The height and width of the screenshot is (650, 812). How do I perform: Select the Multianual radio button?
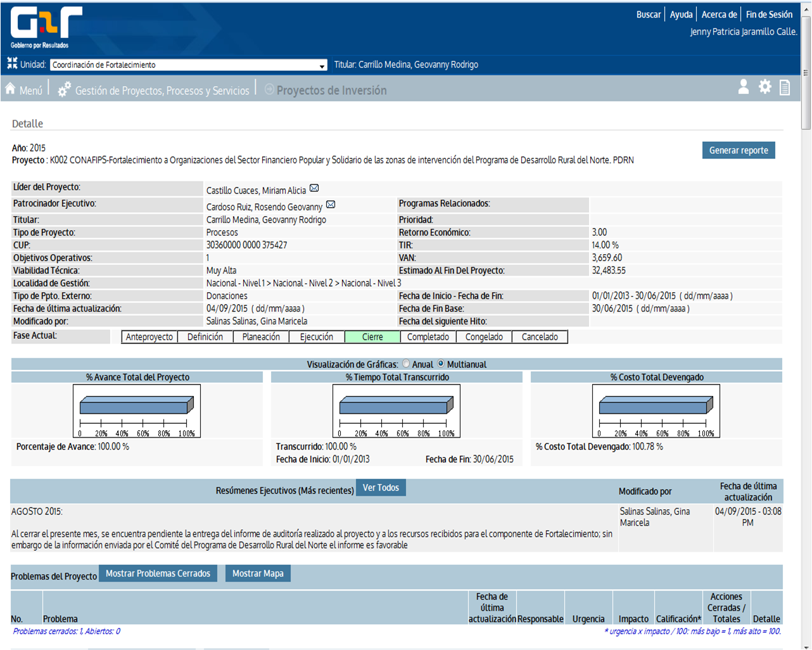[x=441, y=364]
